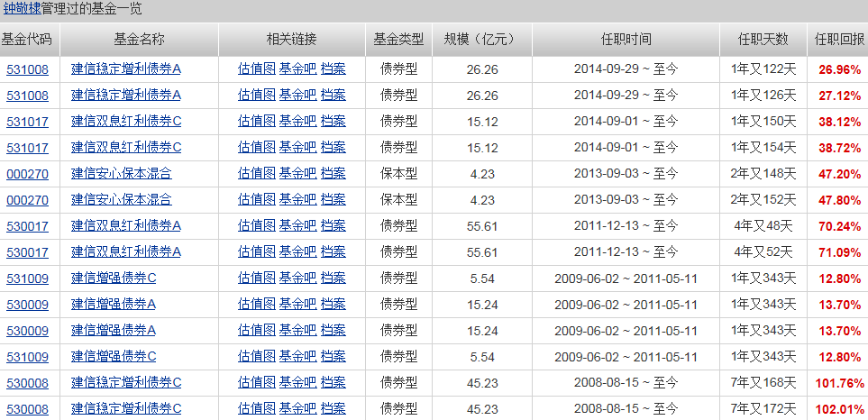This screenshot has height=420, width=868.
Task: Open 基金吧 link in the 47.20% row
Action: click(x=297, y=174)
